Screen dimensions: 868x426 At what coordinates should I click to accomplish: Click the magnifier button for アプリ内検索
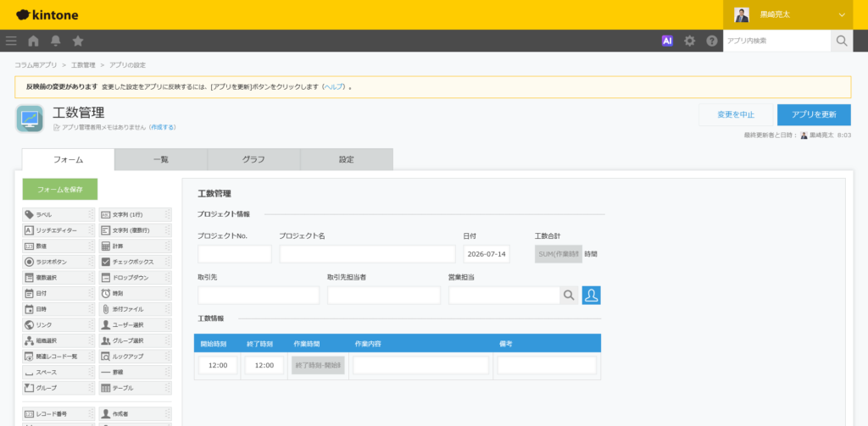tap(842, 41)
